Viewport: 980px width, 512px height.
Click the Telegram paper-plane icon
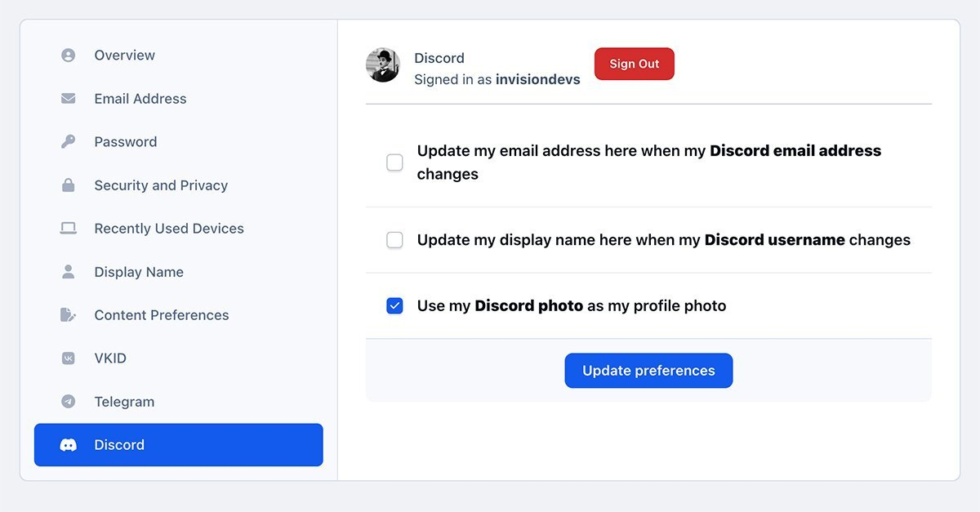pyautogui.click(x=69, y=402)
